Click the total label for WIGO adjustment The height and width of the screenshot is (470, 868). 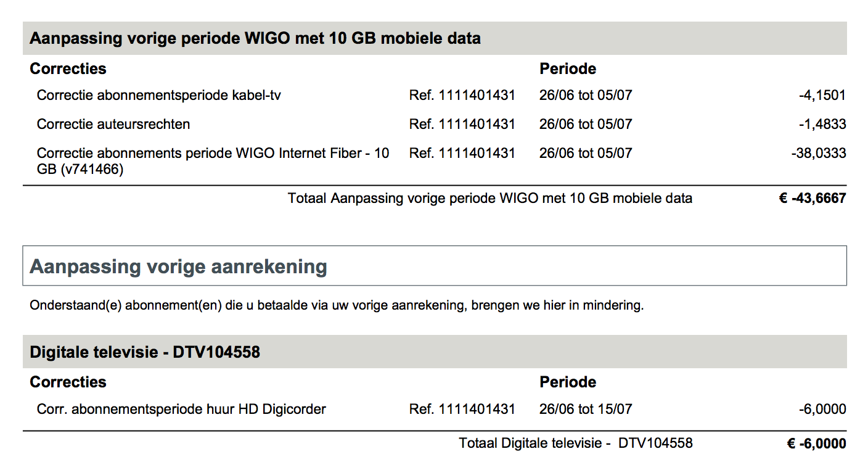click(489, 199)
